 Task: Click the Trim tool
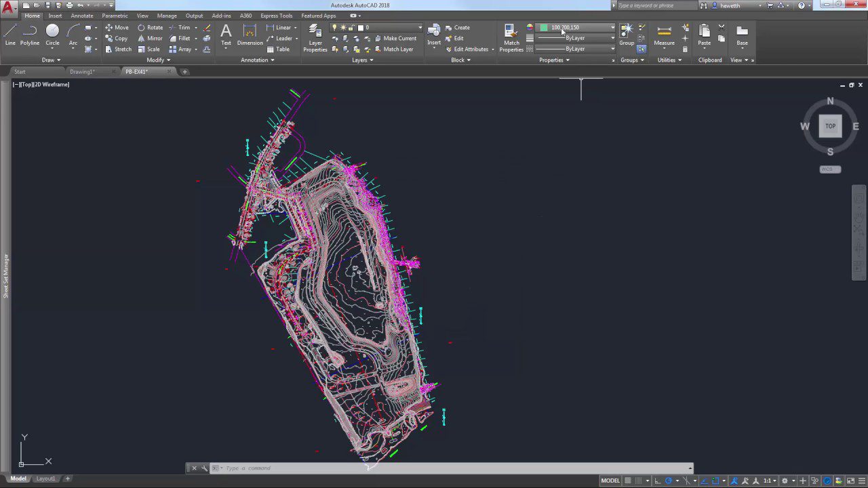(x=180, y=28)
